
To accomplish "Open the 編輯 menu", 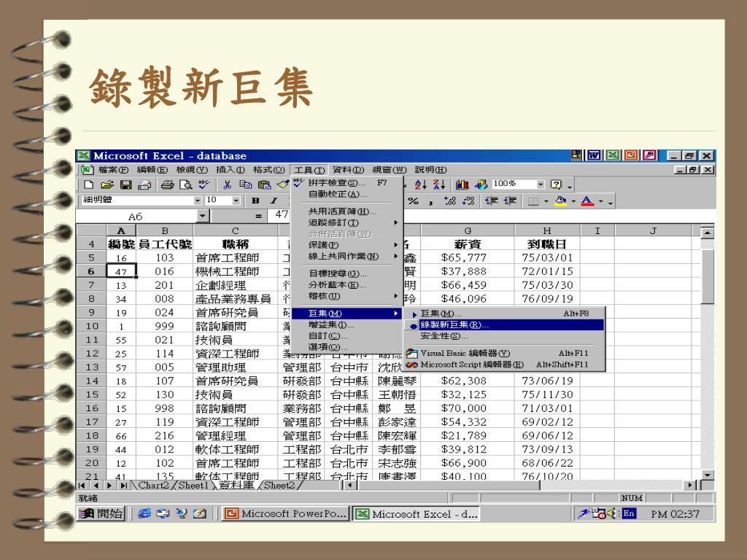I will (x=152, y=169).
